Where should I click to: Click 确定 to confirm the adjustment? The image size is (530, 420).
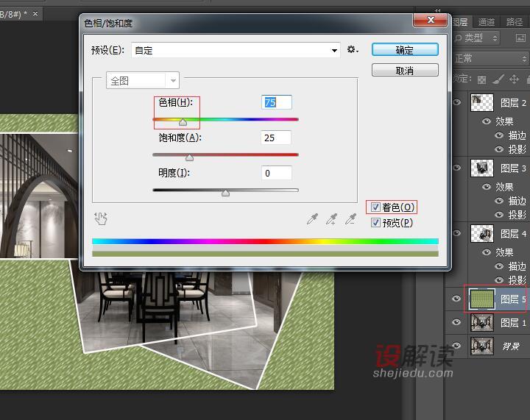point(405,50)
